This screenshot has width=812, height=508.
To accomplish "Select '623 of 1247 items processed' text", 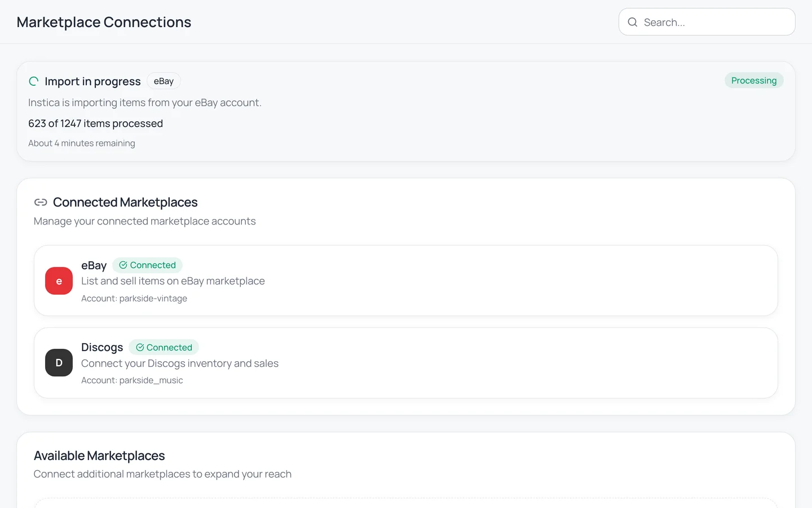I will pyautogui.click(x=95, y=124).
